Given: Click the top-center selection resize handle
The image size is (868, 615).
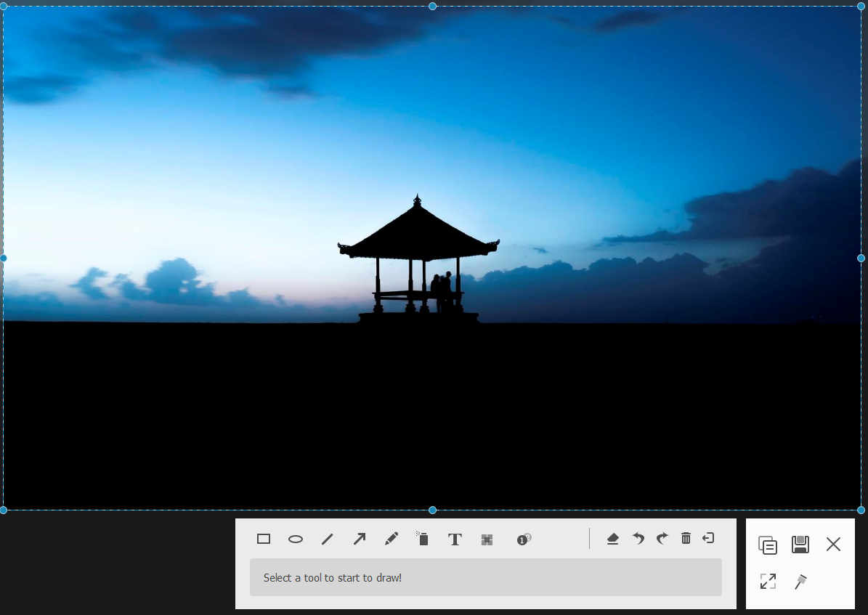Looking at the screenshot, I should click(433, 7).
